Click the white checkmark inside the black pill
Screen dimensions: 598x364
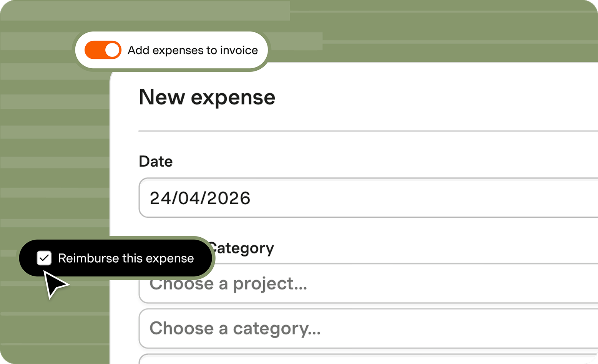44,258
